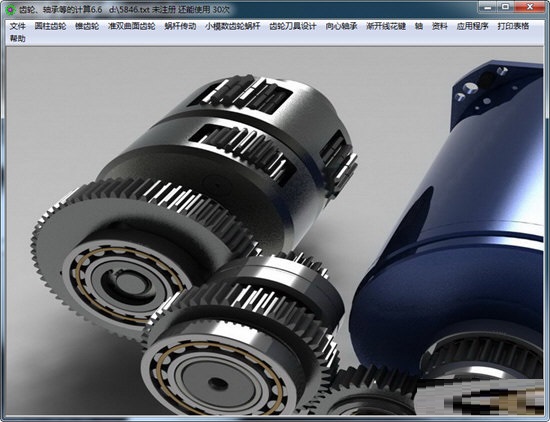Maximize the gear calculation window
The image size is (550, 422).
505,6
